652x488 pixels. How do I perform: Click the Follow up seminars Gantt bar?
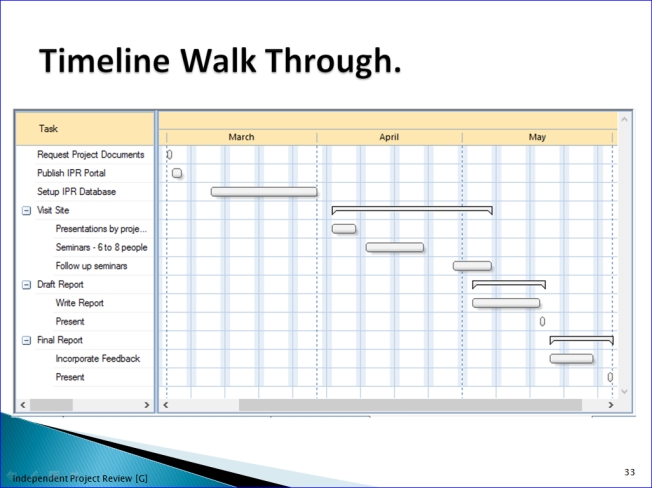pyautogui.click(x=472, y=266)
